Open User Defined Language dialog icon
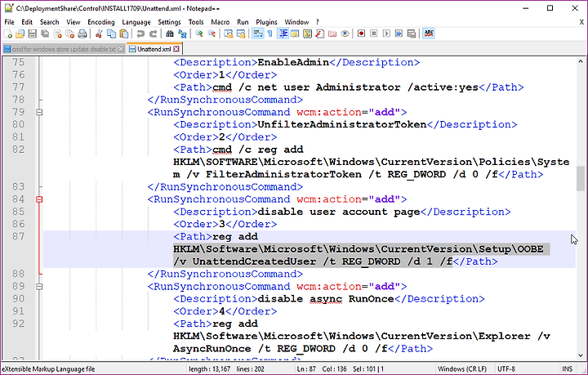The height and width of the screenshot is (375, 588). (x=295, y=34)
